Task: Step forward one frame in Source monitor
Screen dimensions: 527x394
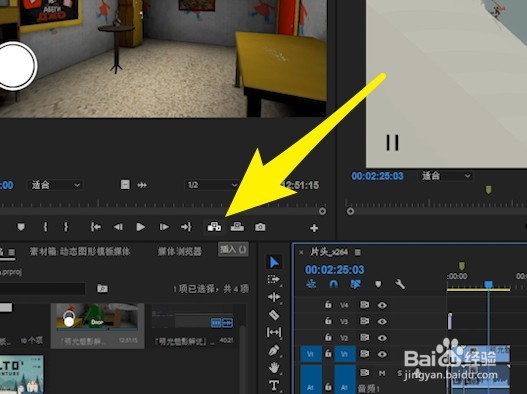Action: coord(164,227)
